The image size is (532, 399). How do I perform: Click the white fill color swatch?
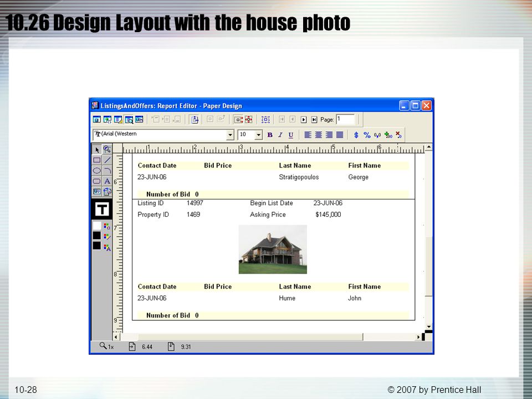[x=97, y=226]
